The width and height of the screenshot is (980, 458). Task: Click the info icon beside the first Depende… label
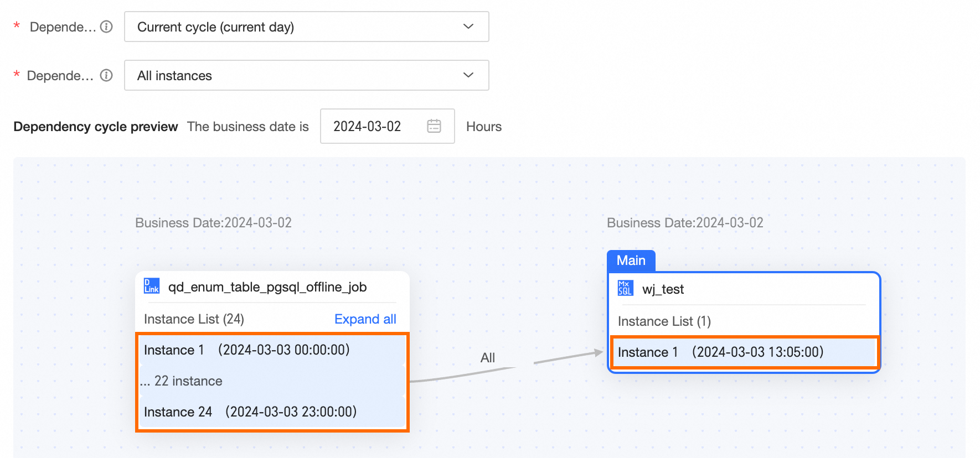click(x=106, y=27)
